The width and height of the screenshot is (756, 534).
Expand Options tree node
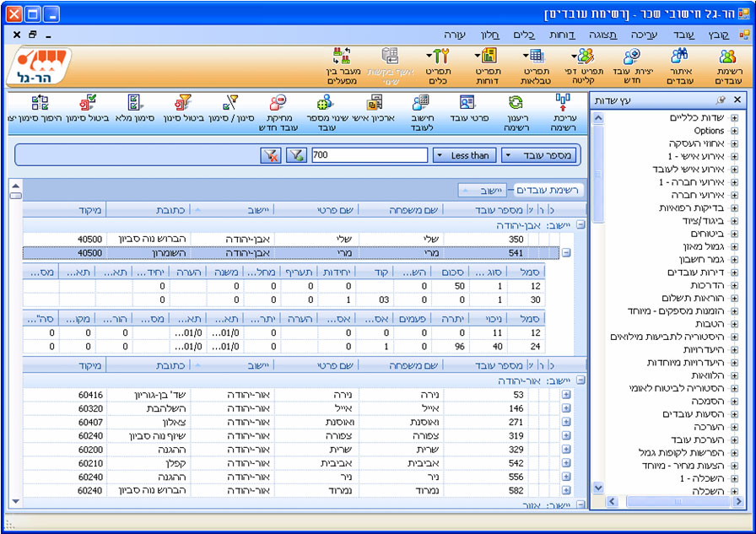pos(734,131)
